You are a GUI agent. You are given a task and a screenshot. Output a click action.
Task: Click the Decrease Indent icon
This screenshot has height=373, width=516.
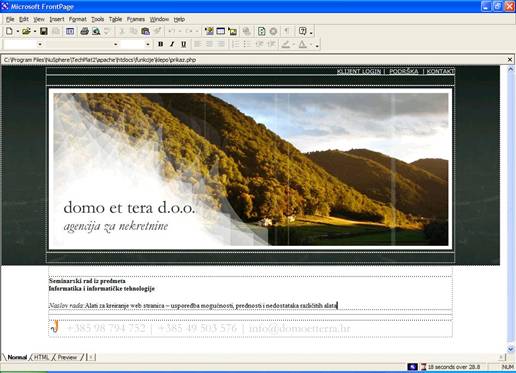(259, 44)
